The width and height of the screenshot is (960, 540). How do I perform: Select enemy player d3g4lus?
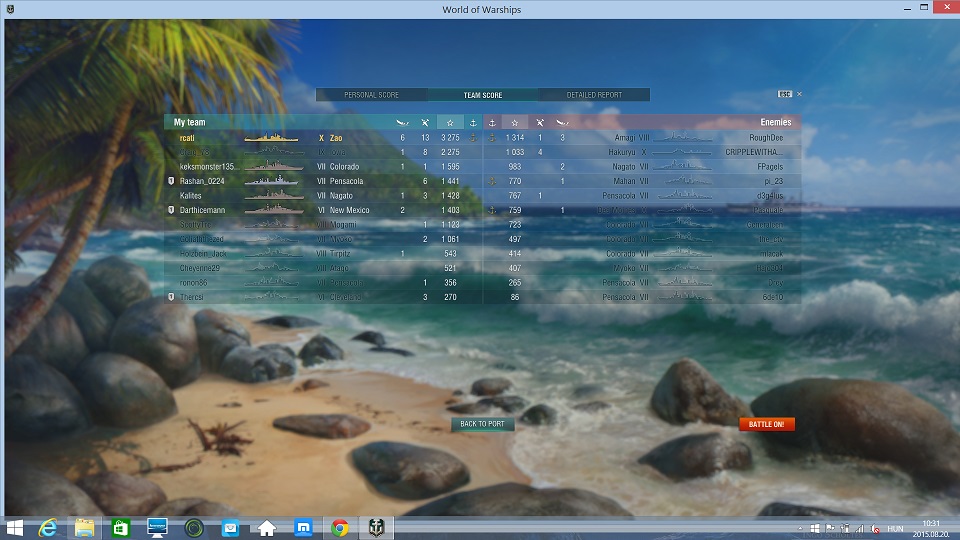pyautogui.click(x=770, y=195)
